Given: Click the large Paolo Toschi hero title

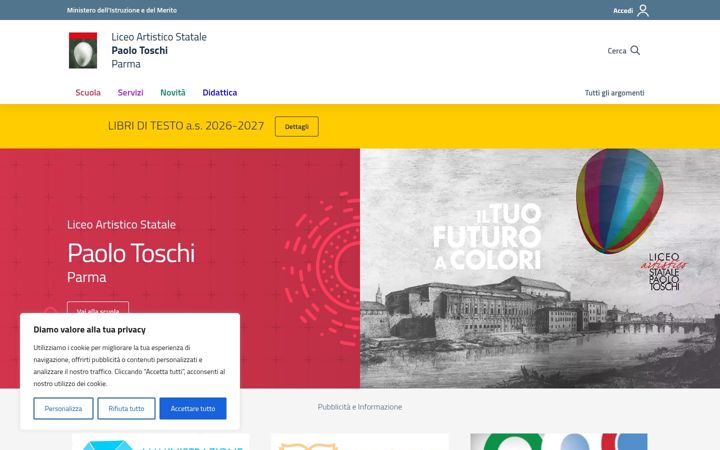Looking at the screenshot, I should pyautogui.click(x=131, y=253).
